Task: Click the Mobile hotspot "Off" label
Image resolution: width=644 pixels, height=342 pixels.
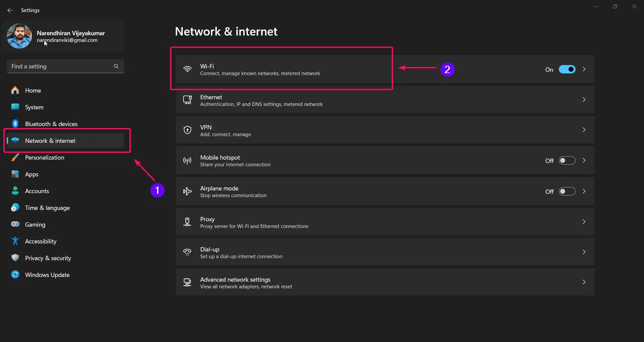Action: [x=549, y=161]
